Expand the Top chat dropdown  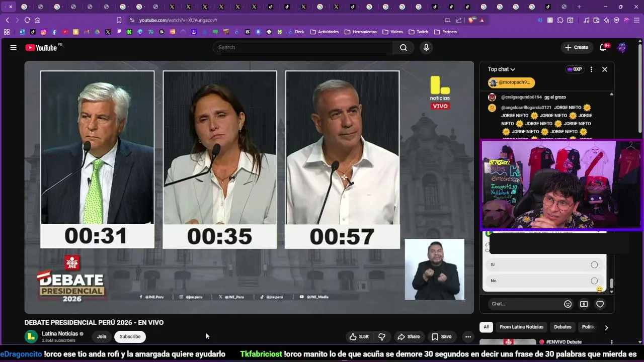coord(502,69)
